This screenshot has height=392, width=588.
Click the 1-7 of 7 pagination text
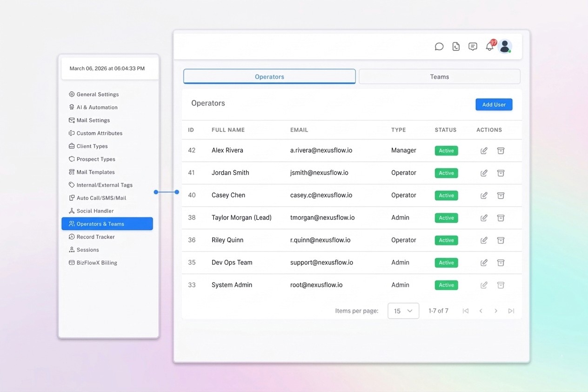(438, 311)
